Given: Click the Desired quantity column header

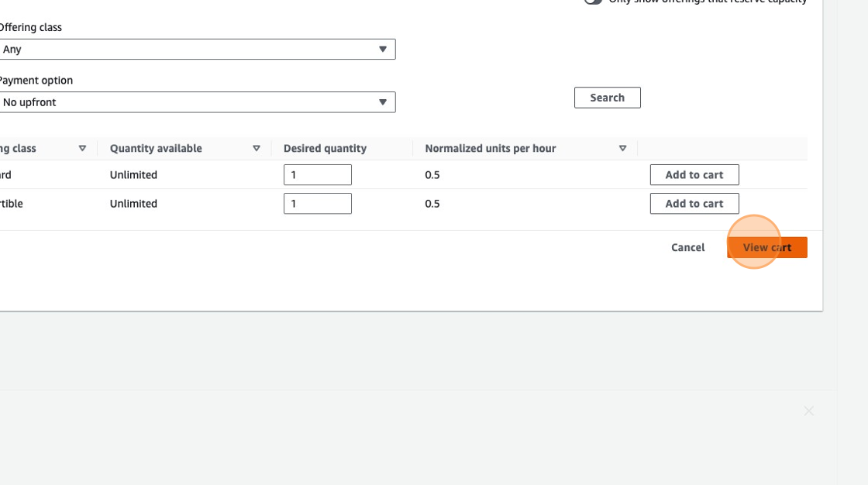Looking at the screenshot, I should 325,149.
